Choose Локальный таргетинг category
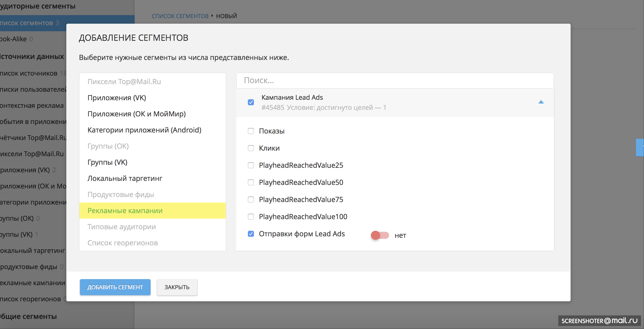The width and height of the screenshot is (644, 329). [125, 178]
